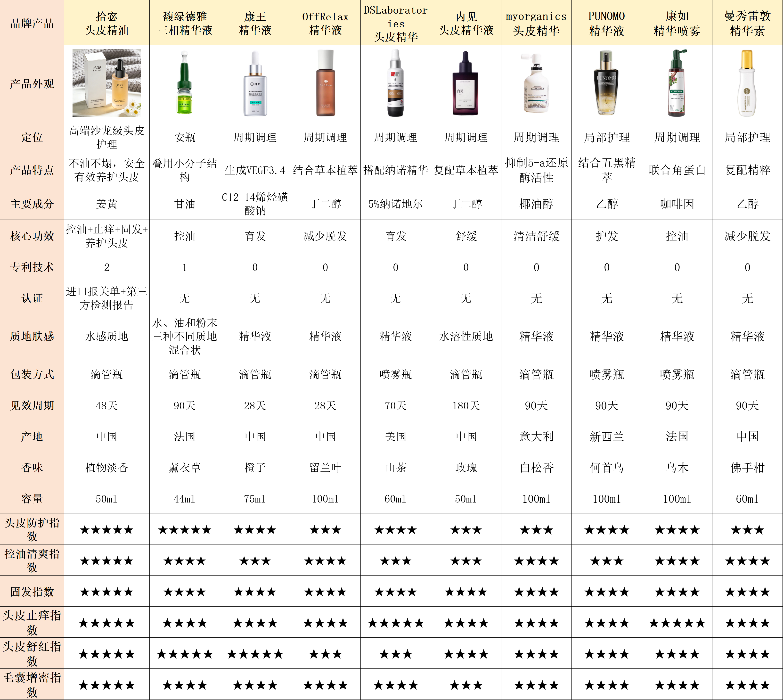The width and height of the screenshot is (783, 700).
Task: Click the 180天 cell for 内见
Action: tap(466, 405)
